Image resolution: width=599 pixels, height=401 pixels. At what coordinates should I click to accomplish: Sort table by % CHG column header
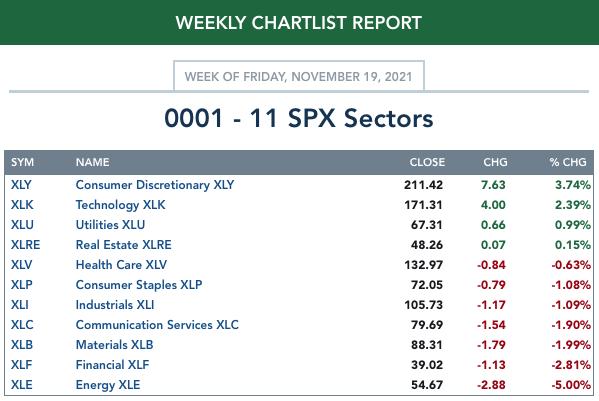coord(568,162)
